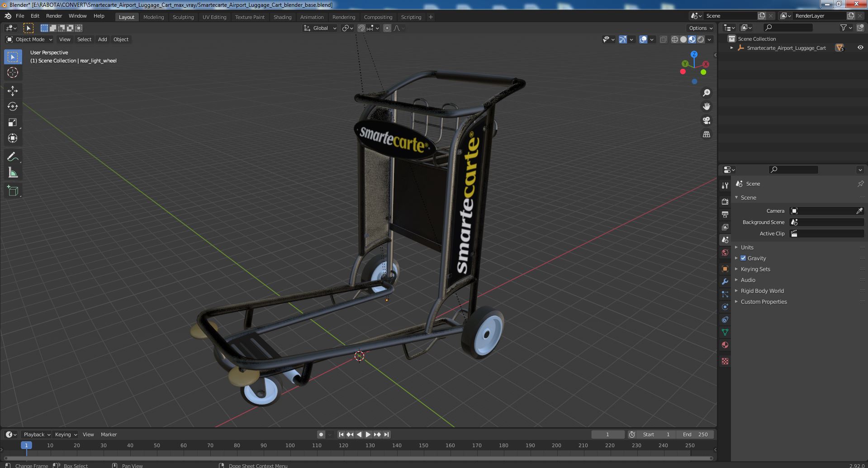
Task: Toggle X-ray mode
Action: pos(663,39)
